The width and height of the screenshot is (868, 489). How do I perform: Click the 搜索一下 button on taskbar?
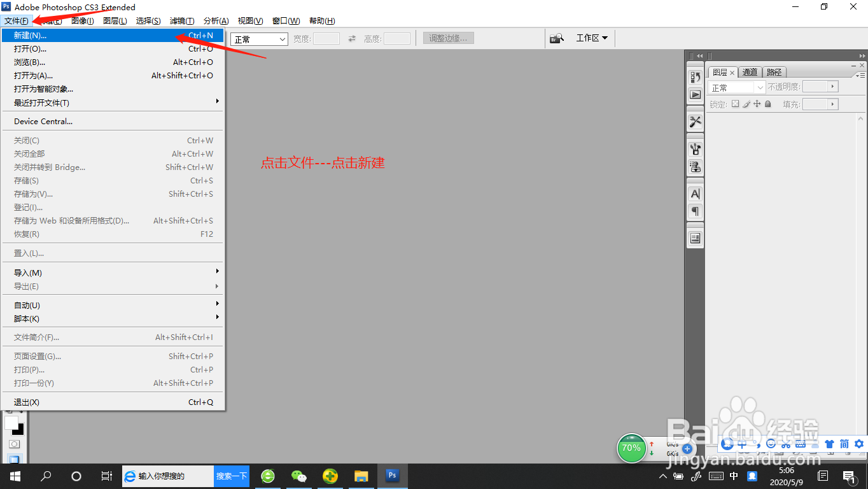(232, 476)
